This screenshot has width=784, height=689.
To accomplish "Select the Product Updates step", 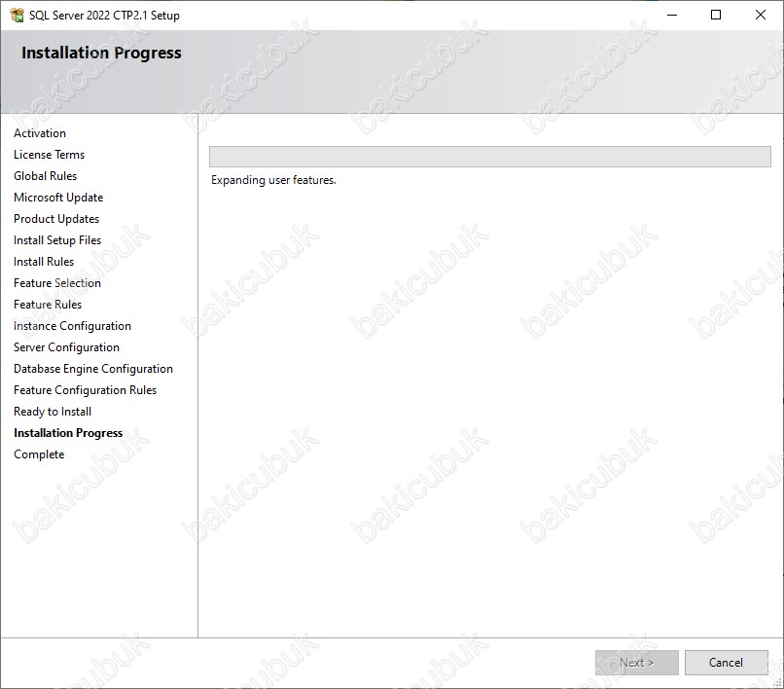I will tap(56, 219).
